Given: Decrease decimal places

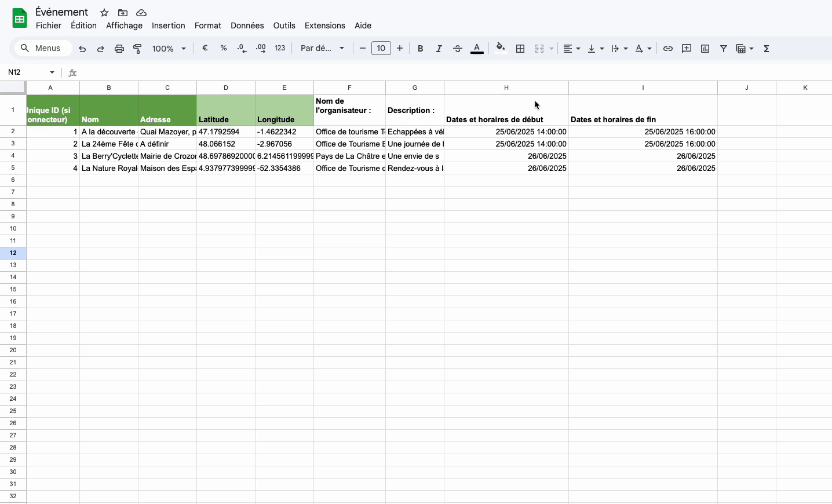Looking at the screenshot, I should [x=242, y=49].
